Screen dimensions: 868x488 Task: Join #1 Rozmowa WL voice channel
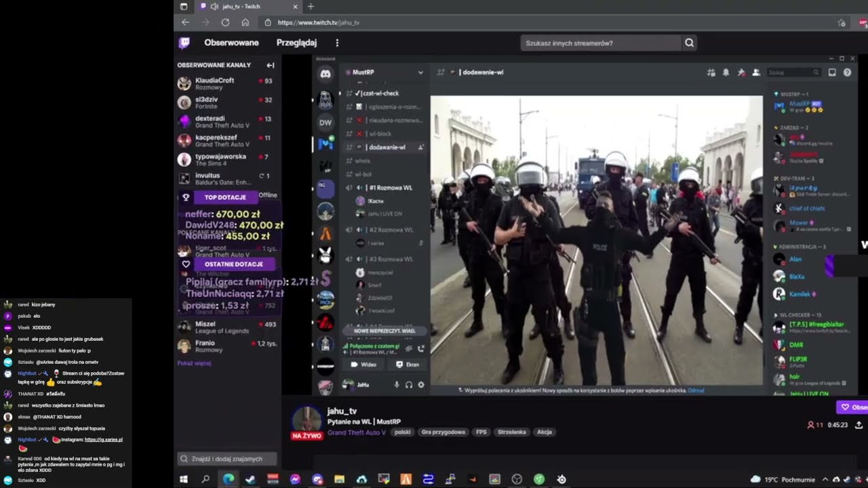pos(384,188)
